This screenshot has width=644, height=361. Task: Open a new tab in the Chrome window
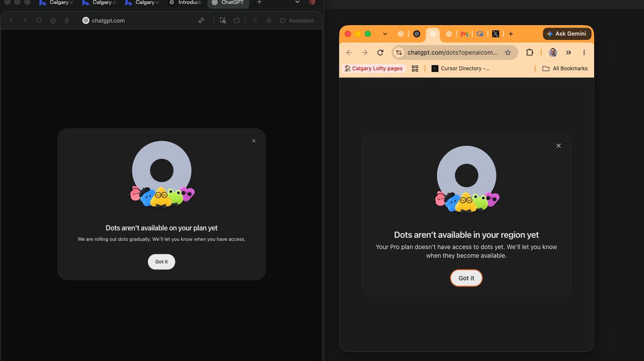[x=511, y=34]
